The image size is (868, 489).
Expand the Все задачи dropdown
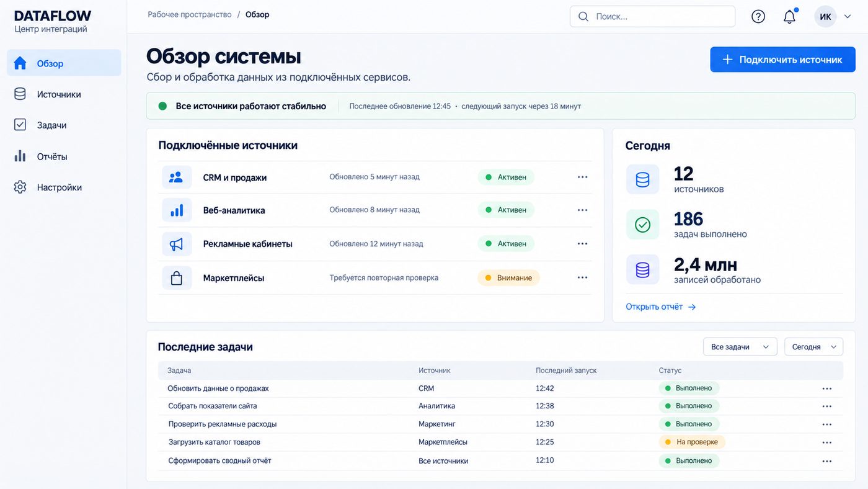coord(740,347)
